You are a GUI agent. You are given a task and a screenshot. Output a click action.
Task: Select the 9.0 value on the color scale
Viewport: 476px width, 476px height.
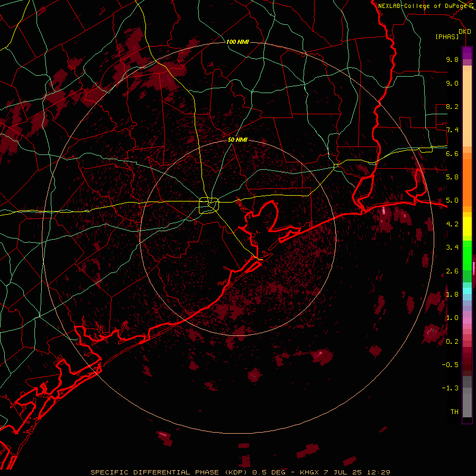[x=452, y=83]
